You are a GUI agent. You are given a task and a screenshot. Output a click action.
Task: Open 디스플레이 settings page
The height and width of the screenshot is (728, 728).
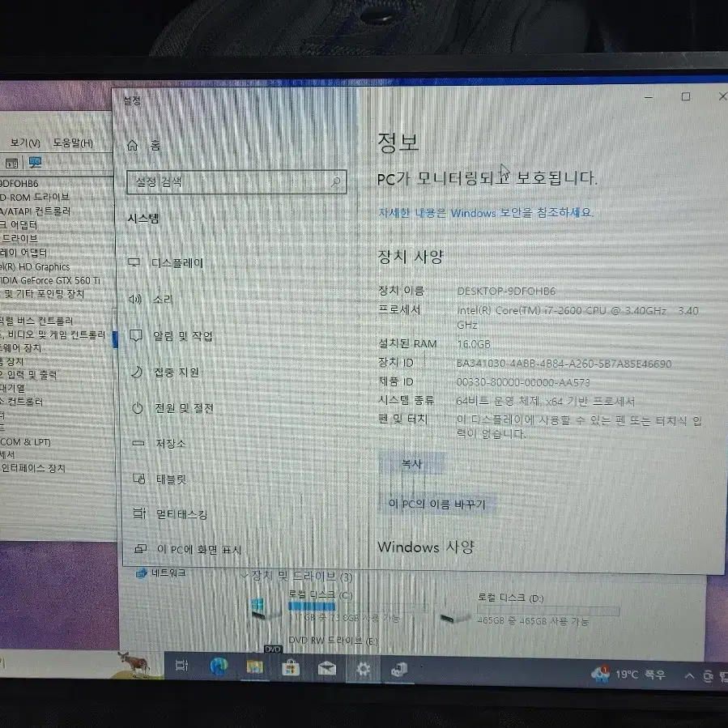[166, 263]
